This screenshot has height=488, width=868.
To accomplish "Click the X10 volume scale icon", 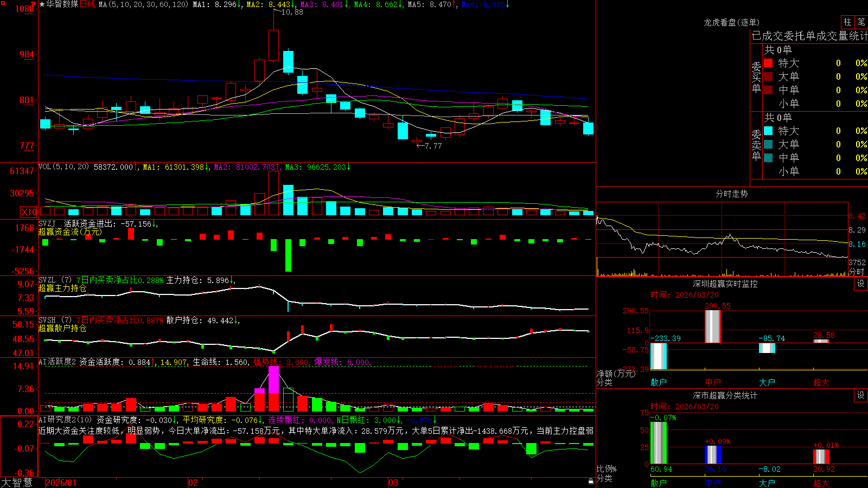I will pos(29,212).
